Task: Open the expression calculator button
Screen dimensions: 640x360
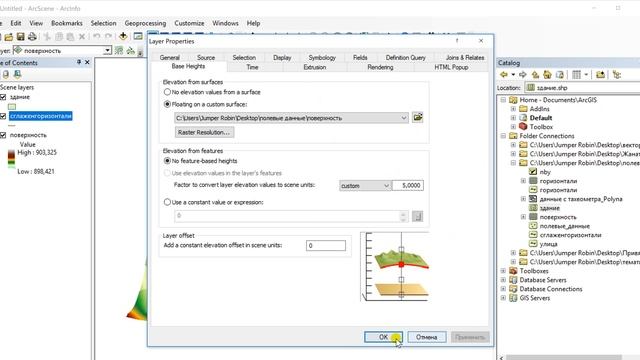Action: coord(417,216)
